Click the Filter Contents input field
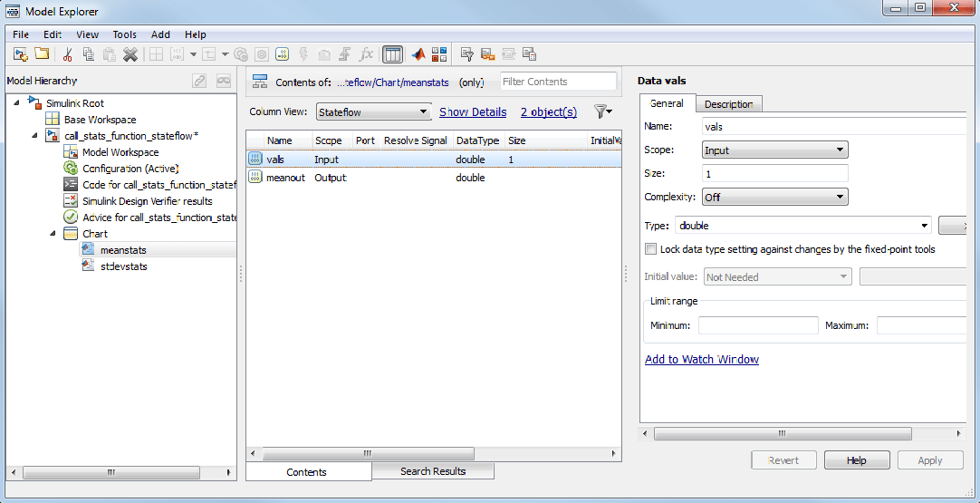The height and width of the screenshot is (503, 980). click(558, 82)
